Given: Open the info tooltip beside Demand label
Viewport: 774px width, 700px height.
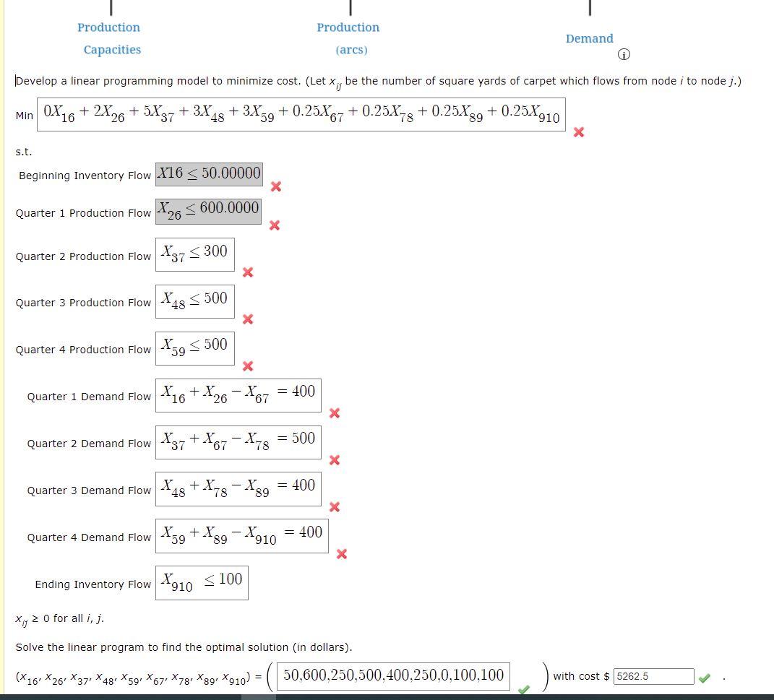Looking at the screenshot, I should tap(623, 54).
